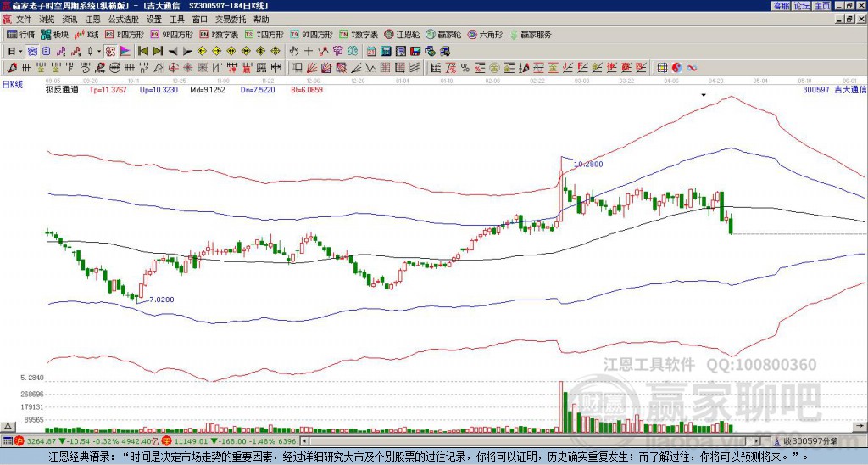Click the black right-pointing arrow icon
868x465 pixels.
(187, 52)
